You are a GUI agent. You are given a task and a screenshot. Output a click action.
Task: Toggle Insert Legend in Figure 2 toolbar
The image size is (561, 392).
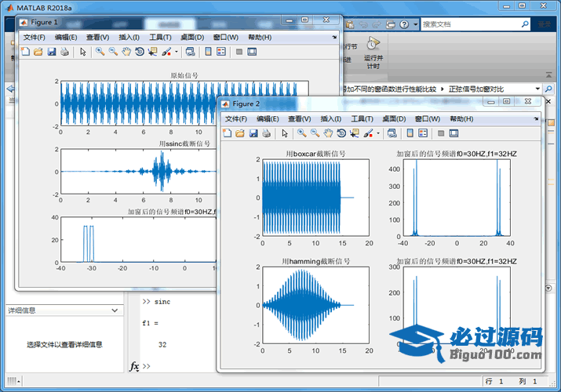point(421,133)
